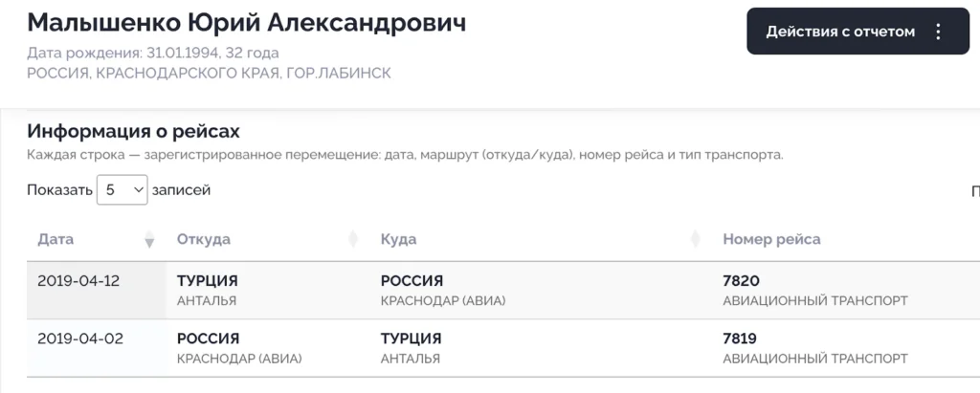
Task: Select the 2019-04-02 date cell
Action: (x=78, y=338)
